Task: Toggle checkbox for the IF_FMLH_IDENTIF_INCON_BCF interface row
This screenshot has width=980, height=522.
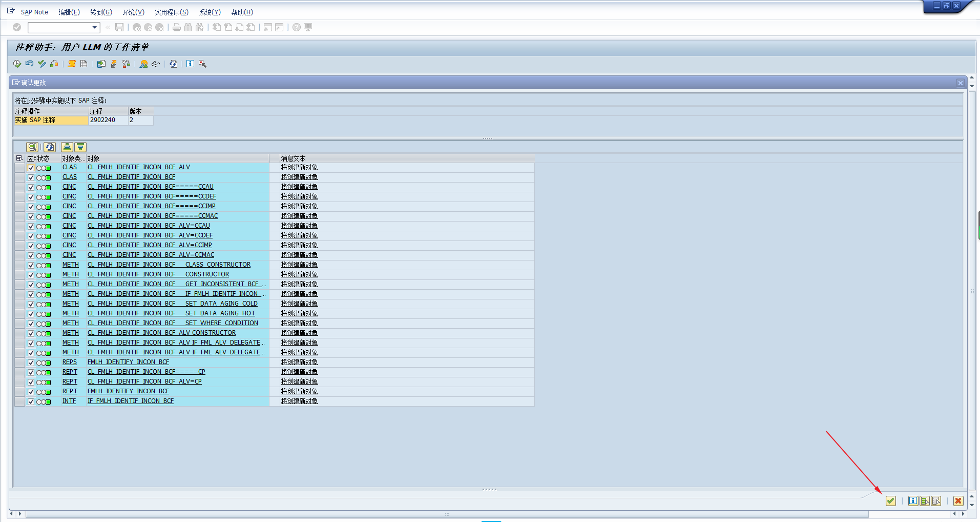Action: [31, 401]
